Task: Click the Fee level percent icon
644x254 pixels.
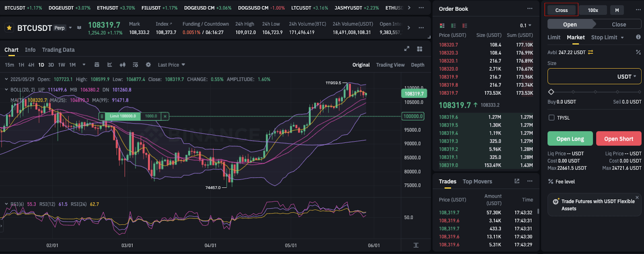Action: point(551,182)
